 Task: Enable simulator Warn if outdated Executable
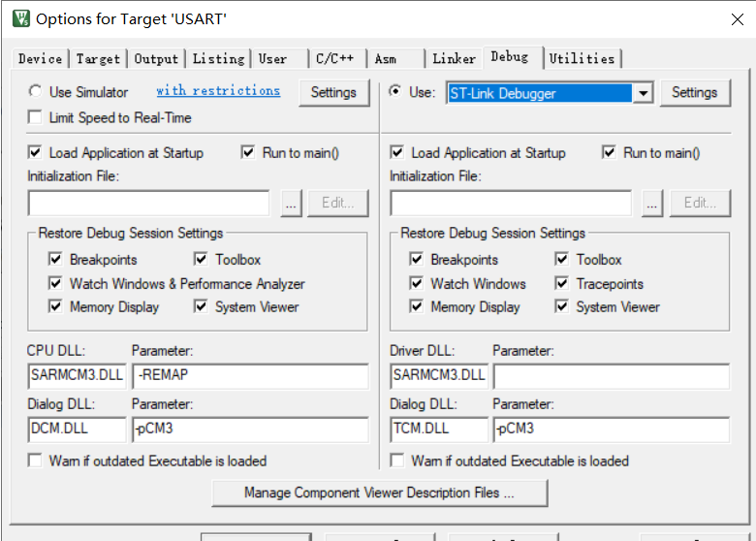35,461
